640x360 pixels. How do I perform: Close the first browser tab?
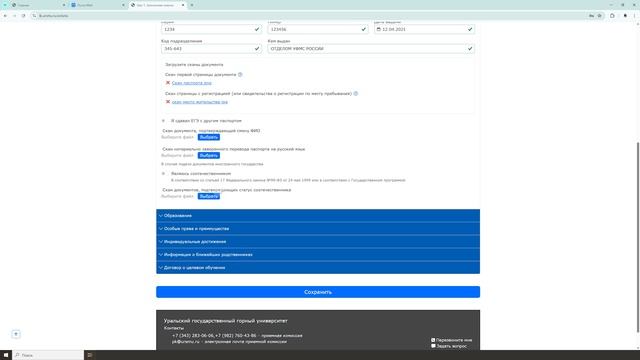click(x=64, y=5)
